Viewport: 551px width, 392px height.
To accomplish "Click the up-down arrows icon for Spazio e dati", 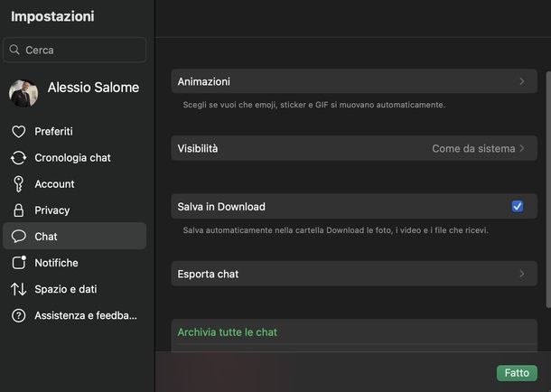I will pyautogui.click(x=19, y=289).
